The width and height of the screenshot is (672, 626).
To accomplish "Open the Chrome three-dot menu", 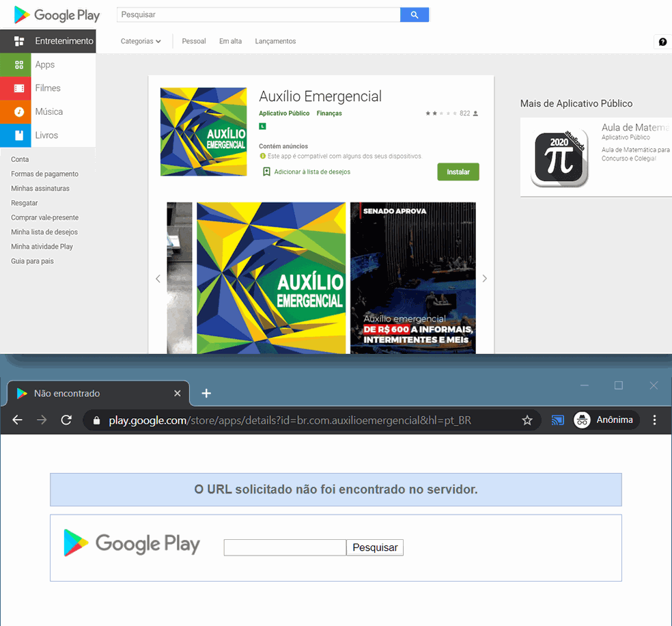I will pos(654,420).
